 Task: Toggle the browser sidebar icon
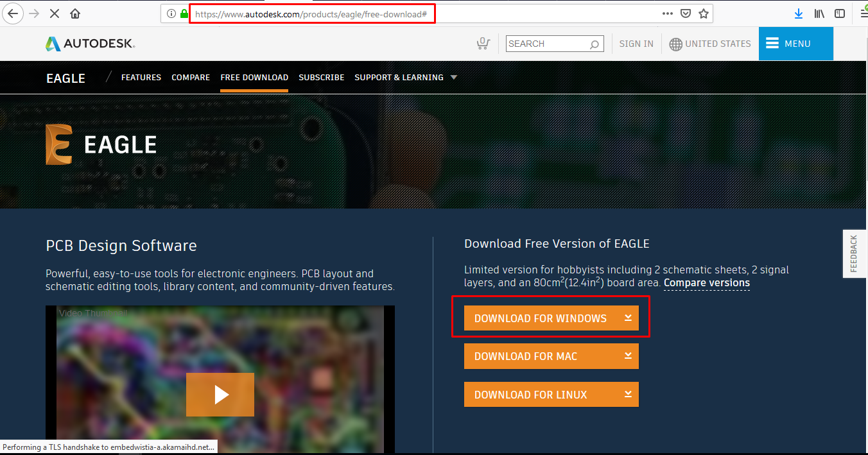pyautogui.click(x=840, y=13)
